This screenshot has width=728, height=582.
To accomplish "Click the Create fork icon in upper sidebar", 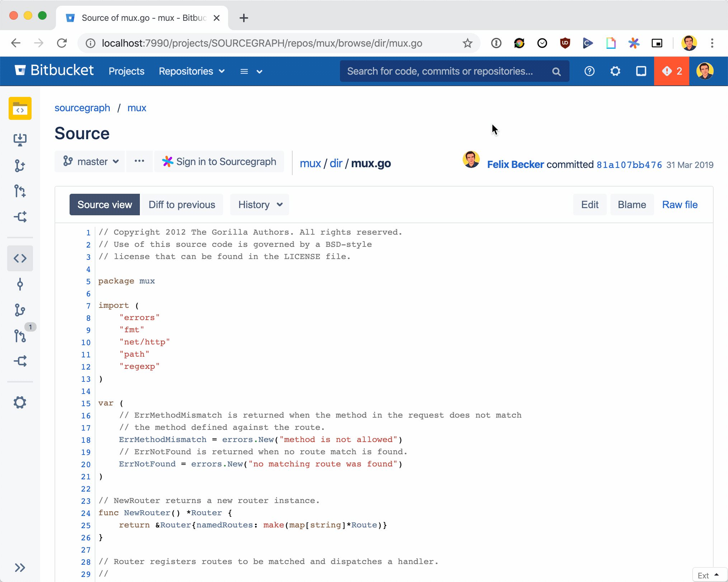I will (20, 217).
